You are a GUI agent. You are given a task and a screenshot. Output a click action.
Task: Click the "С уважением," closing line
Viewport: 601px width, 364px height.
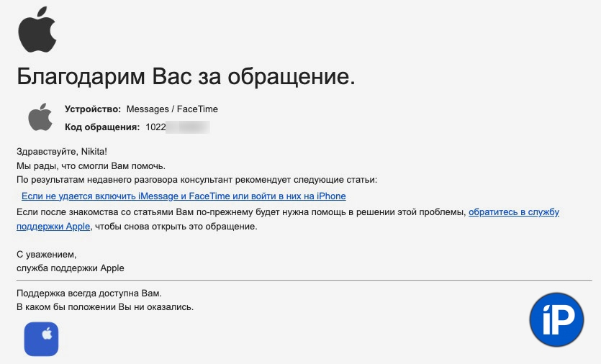coord(45,254)
